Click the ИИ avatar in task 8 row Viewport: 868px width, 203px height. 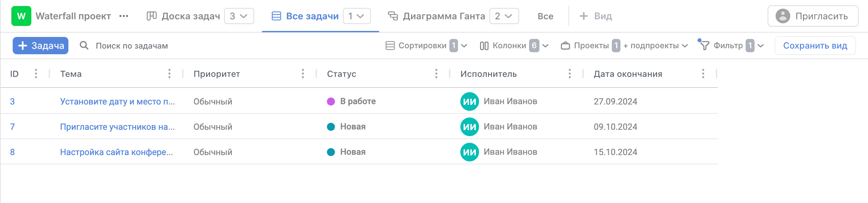(469, 152)
